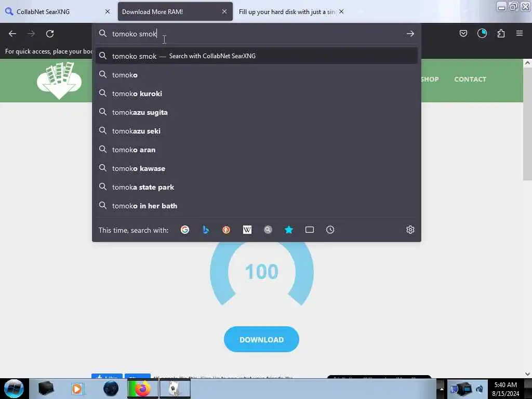Choose the 'tomoko aran' suggestion
The image size is (532, 399).
click(x=257, y=150)
